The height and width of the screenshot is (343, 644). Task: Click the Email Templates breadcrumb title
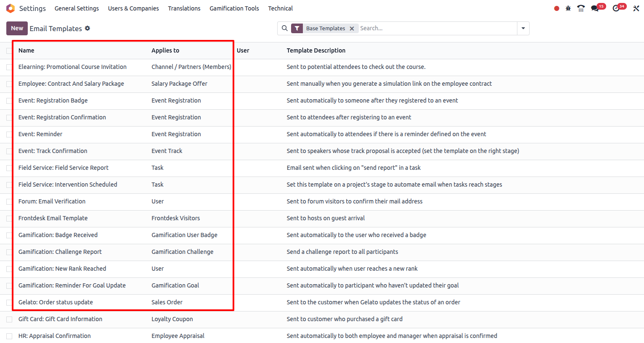[x=56, y=29]
